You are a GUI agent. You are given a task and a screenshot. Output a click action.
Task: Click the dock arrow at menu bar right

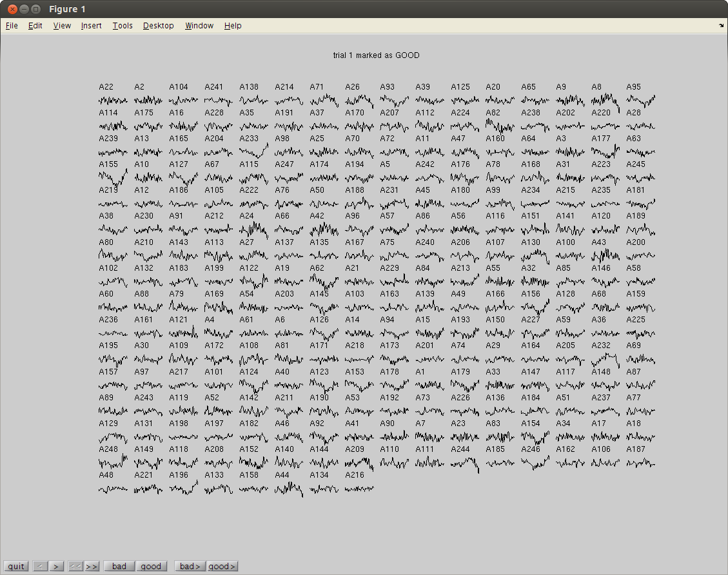[721, 26]
